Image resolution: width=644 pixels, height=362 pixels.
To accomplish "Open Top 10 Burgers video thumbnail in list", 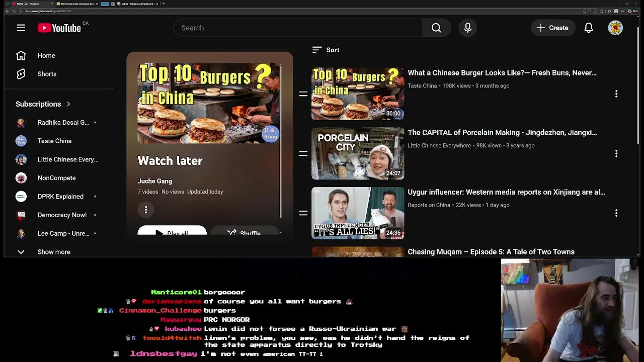I will click(x=358, y=94).
